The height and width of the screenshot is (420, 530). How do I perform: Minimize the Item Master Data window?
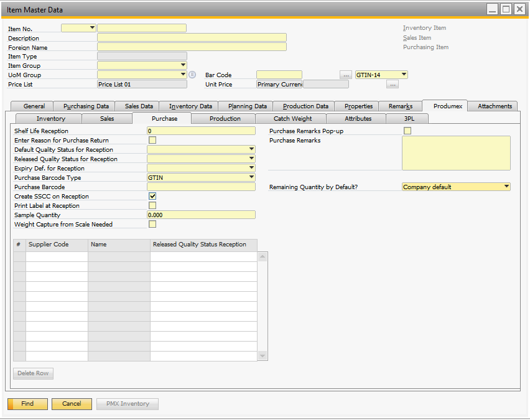coord(492,9)
